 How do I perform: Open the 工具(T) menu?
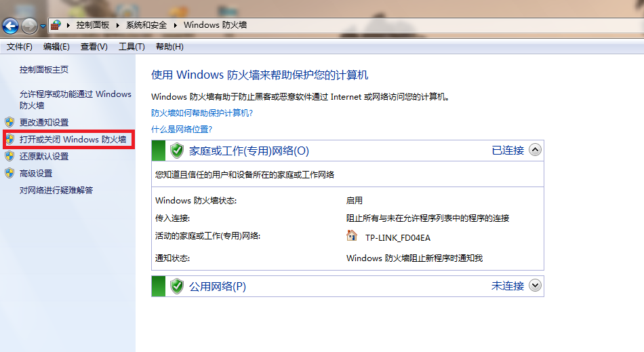click(x=132, y=47)
